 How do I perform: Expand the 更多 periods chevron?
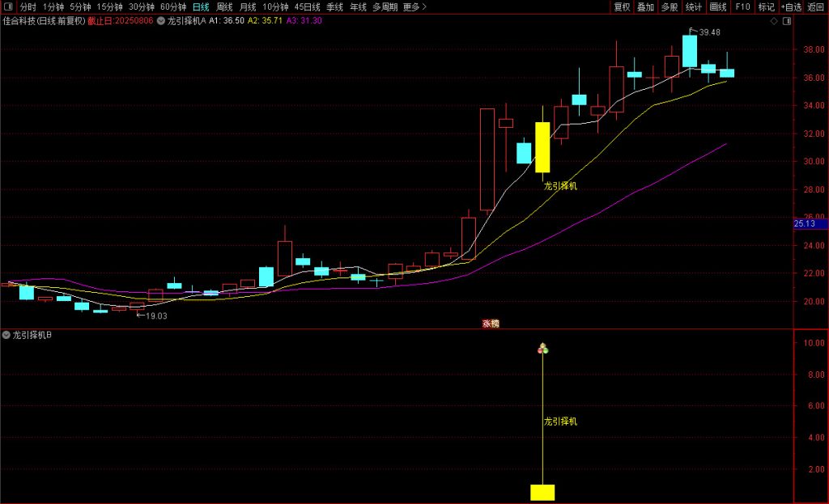point(425,7)
